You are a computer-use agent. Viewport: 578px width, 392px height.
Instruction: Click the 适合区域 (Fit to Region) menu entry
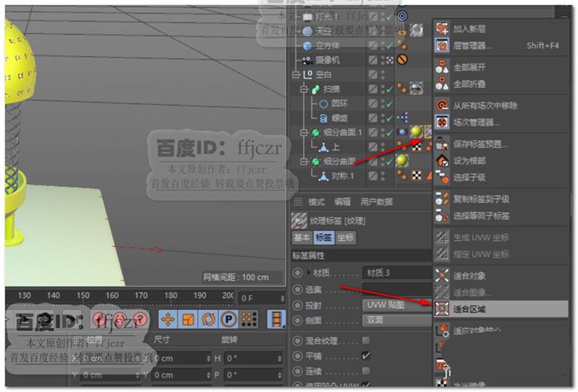pos(501,309)
